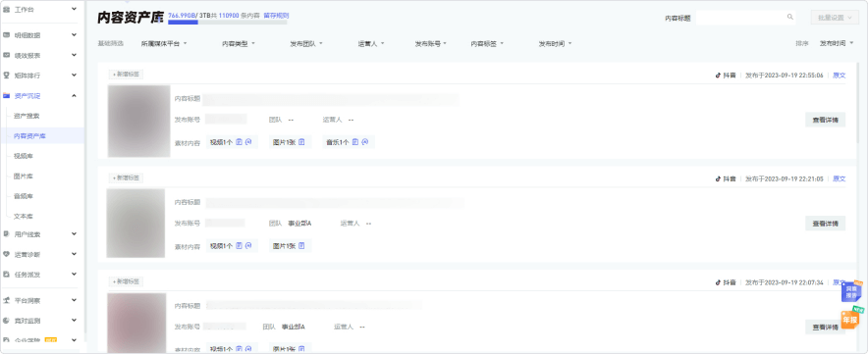868x354 pixels.
Task: Click 查看详情 in the 22:07:34 card
Action: coord(825,327)
